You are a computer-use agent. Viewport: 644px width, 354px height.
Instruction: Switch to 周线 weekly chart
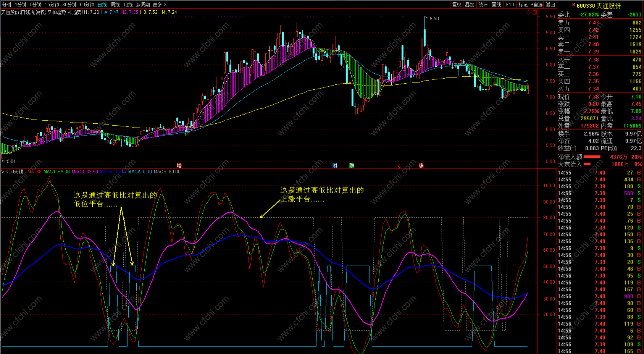point(115,5)
